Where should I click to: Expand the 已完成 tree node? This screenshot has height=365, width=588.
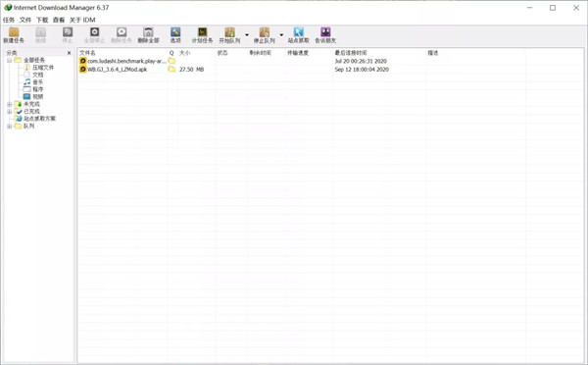click(x=10, y=112)
